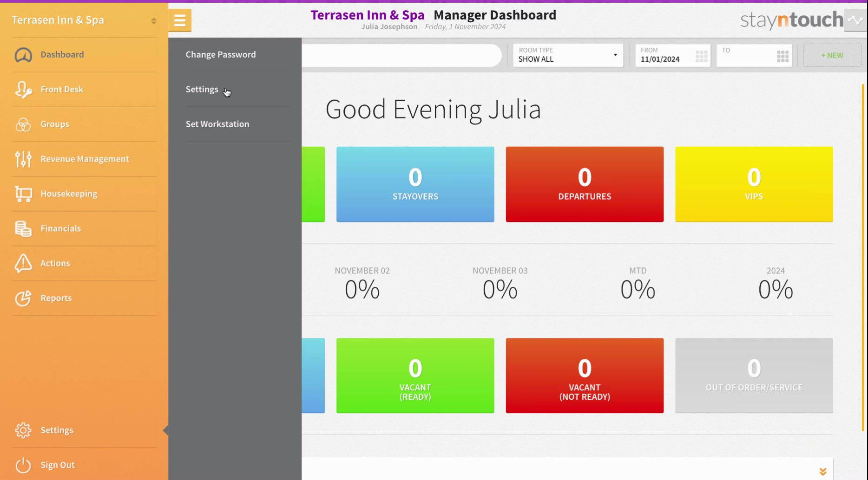Click the Housekeeping cart icon
The image size is (868, 480).
23,194
